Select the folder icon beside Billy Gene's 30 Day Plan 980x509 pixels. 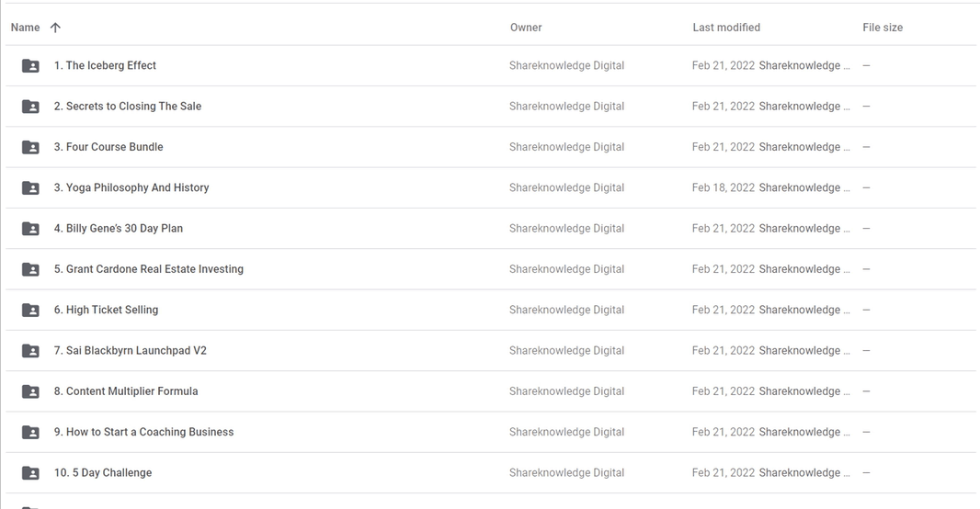[30, 229]
